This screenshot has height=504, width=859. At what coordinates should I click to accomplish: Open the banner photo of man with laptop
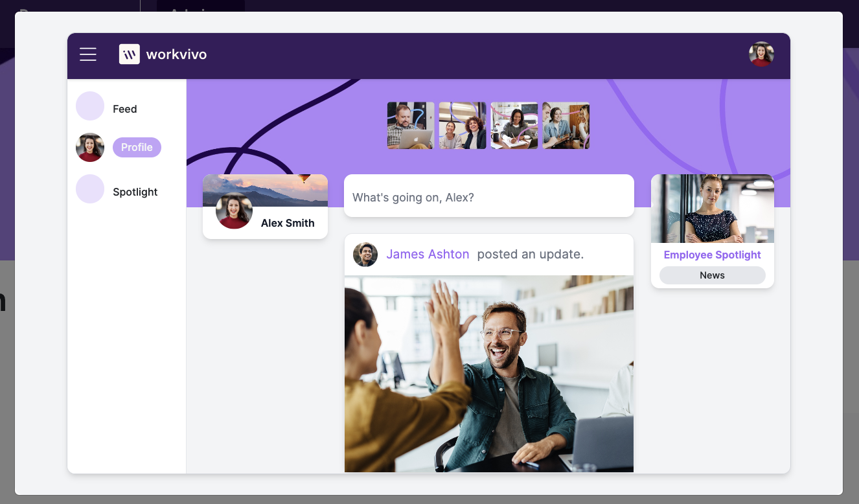[411, 126]
